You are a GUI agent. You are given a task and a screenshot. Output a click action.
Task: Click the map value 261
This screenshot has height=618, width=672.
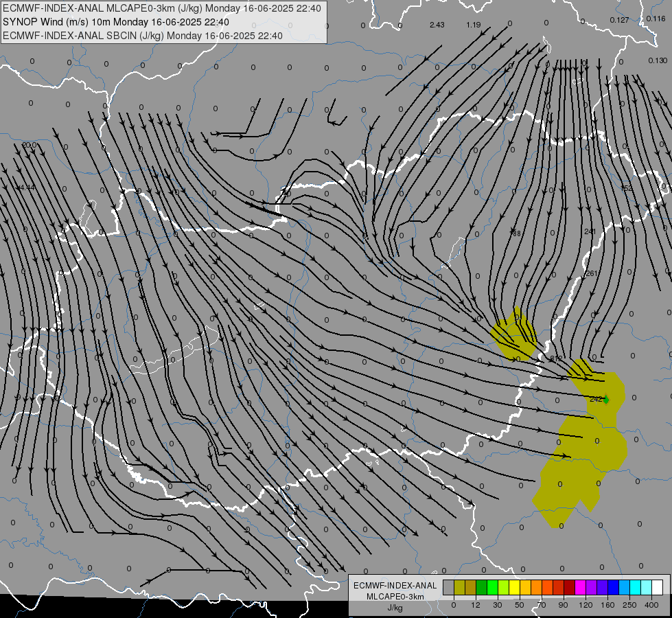(x=592, y=273)
